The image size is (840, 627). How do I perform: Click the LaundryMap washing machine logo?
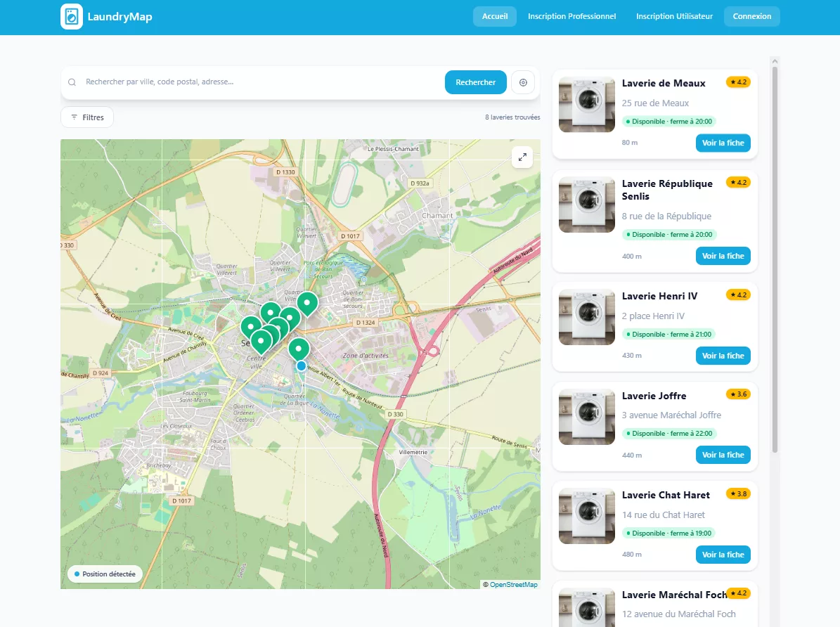tap(72, 17)
